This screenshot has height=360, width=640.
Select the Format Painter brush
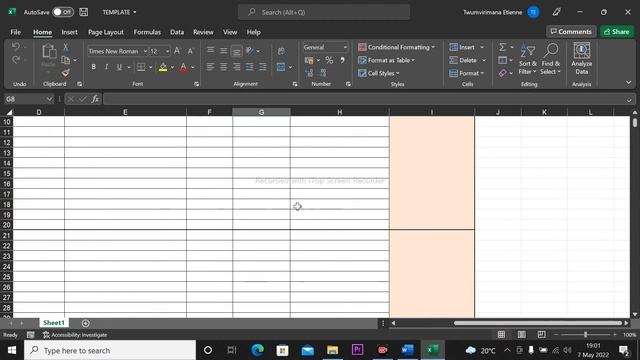coord(65,73)
